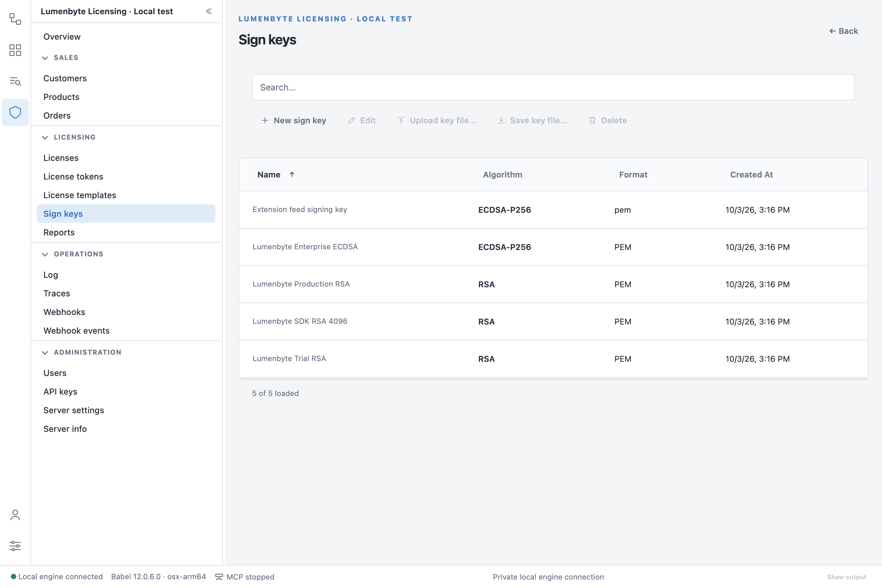The image size is (882, 588).
Task: Open the dashboard grid icon in the rail
Action: click(15, 50)
